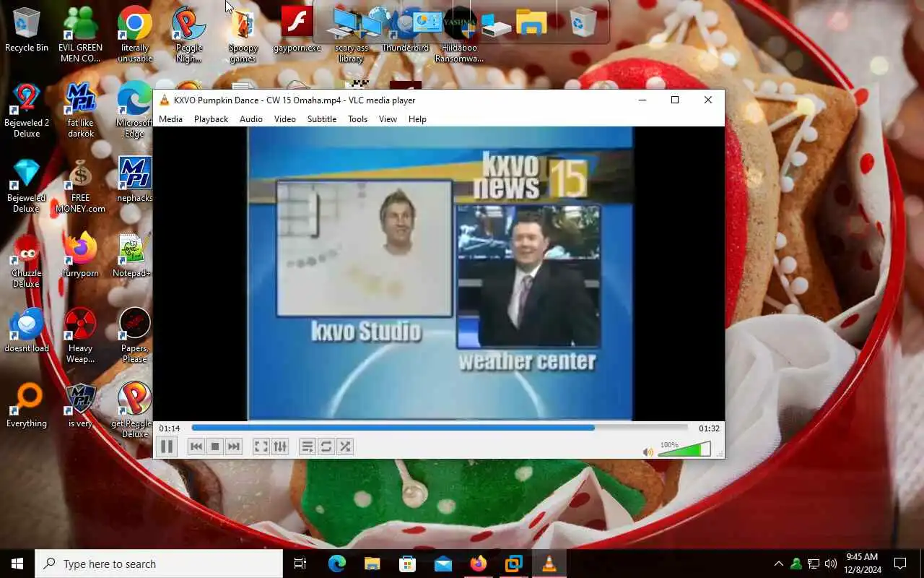Toggle random shuffle playback in VLC

(x=345, y=447)
